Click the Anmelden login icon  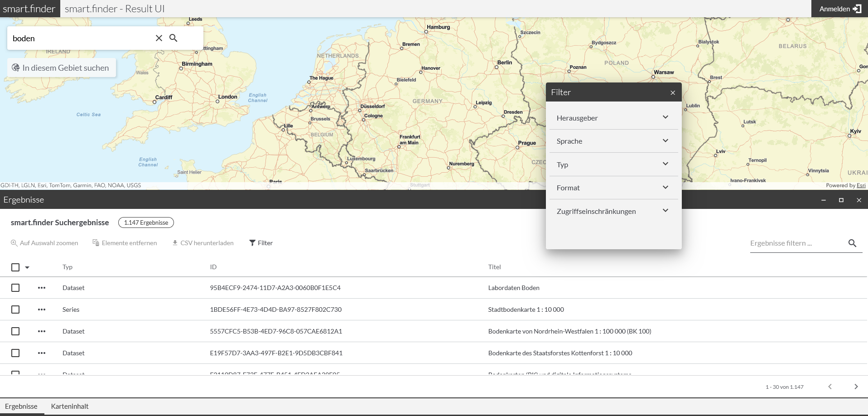point(857,9)
